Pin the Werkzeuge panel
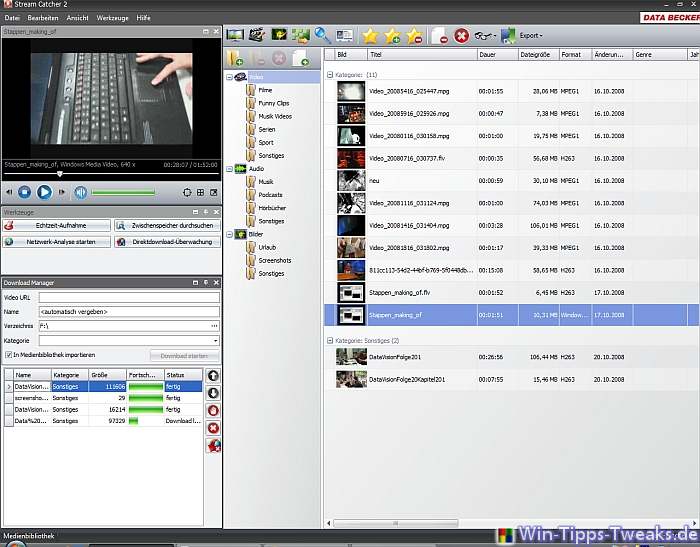The width and height of the screenshot is (700, 547). [x=206, y=212]
